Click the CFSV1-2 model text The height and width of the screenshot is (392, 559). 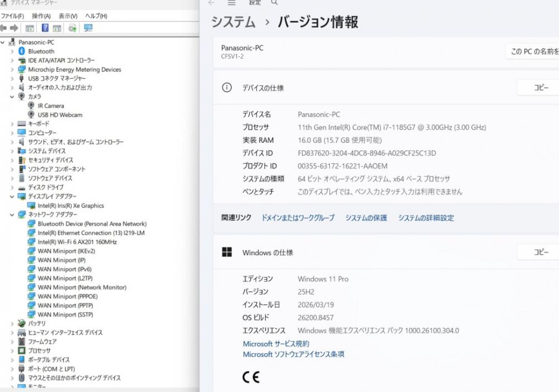(233, 56)
